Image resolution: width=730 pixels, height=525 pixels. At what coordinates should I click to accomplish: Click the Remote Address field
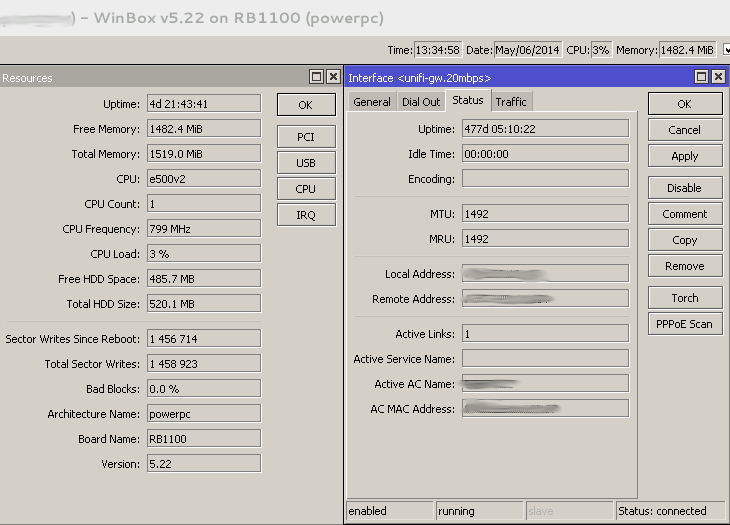click(545, 299)
